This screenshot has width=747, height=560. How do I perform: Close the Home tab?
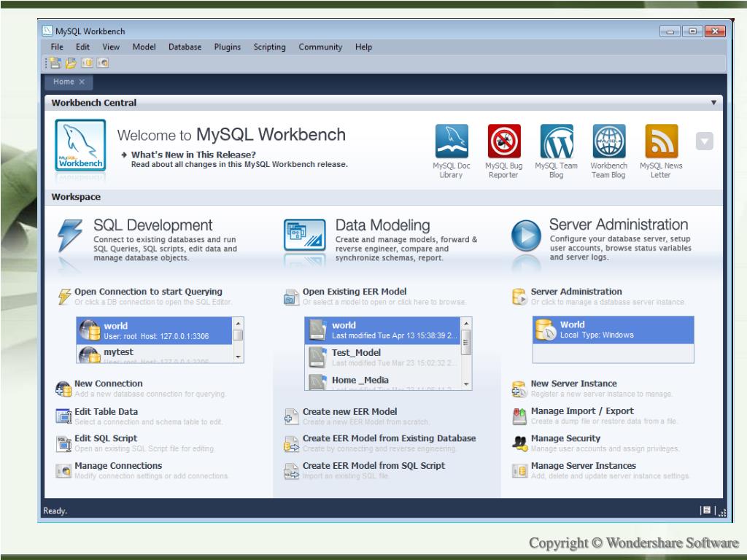tap(82, 82)
